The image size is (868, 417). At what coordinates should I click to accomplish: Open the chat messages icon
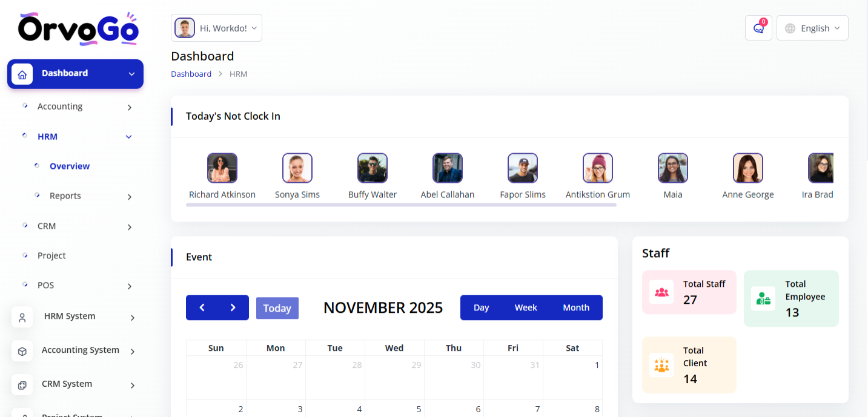point(758,28)
